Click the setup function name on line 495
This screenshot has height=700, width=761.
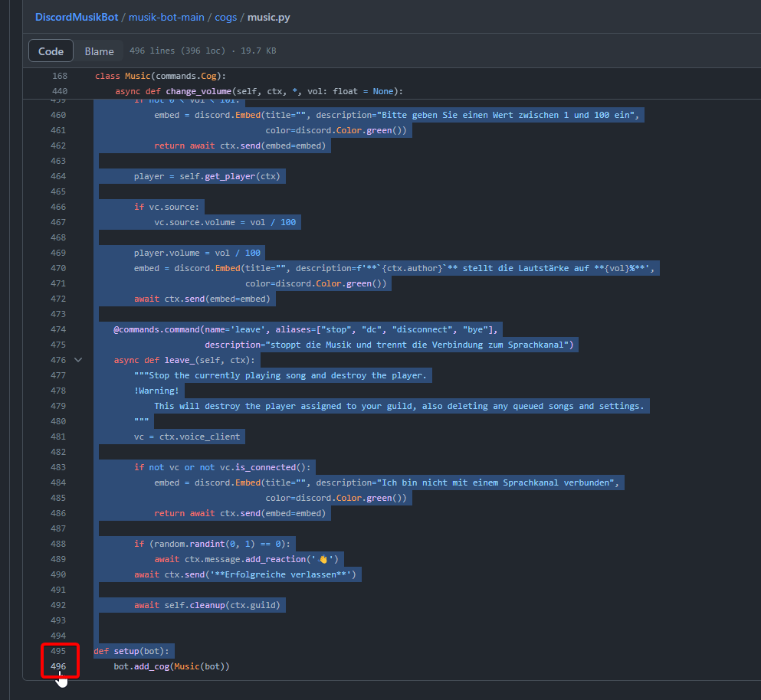click(125, 651)
